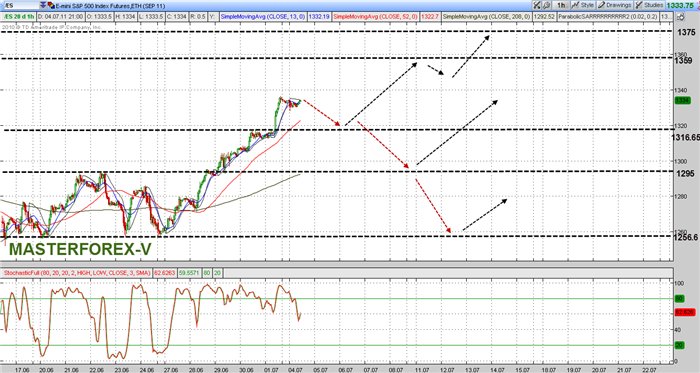Select the StochasticFull study label
This screenshot has width=700, height=373.
[77, 273]
